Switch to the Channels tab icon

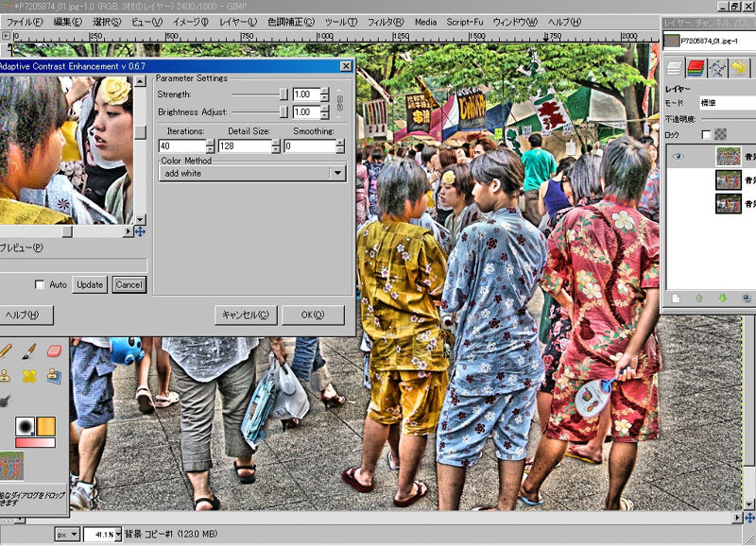(696, 68)
